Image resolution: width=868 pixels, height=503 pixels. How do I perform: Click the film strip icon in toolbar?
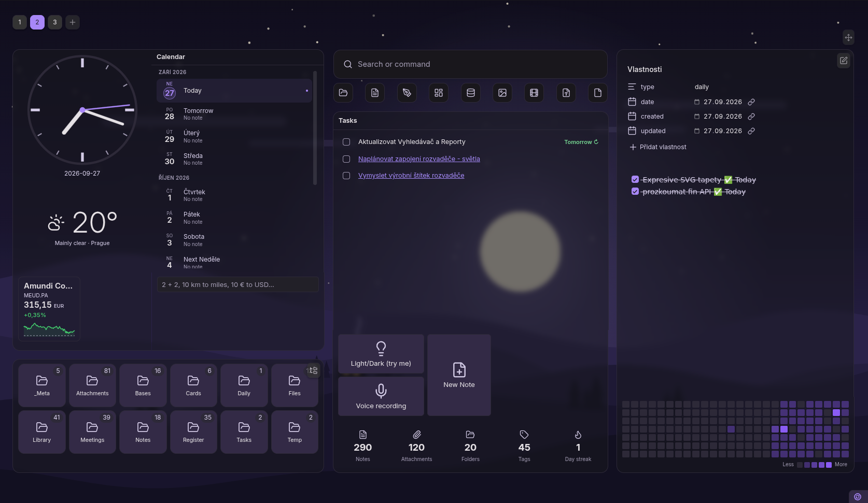pos(534,93)
